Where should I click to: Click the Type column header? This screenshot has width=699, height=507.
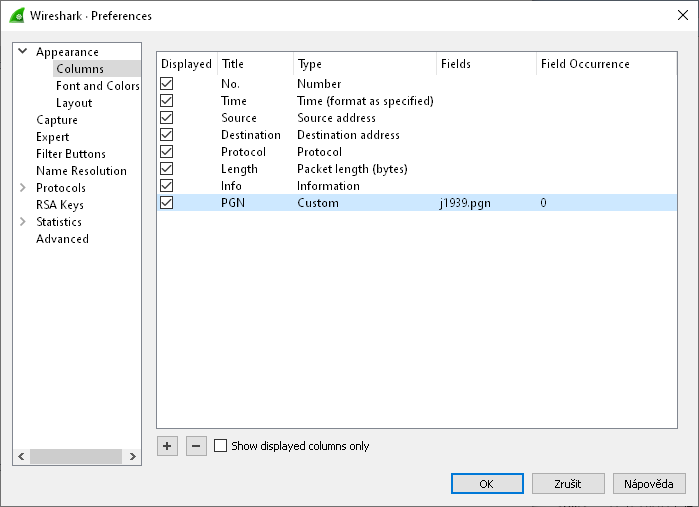(365, 64)
